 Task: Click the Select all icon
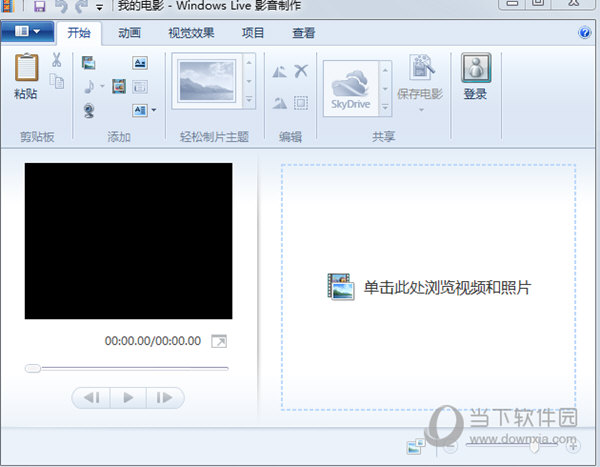pos(301,103)
